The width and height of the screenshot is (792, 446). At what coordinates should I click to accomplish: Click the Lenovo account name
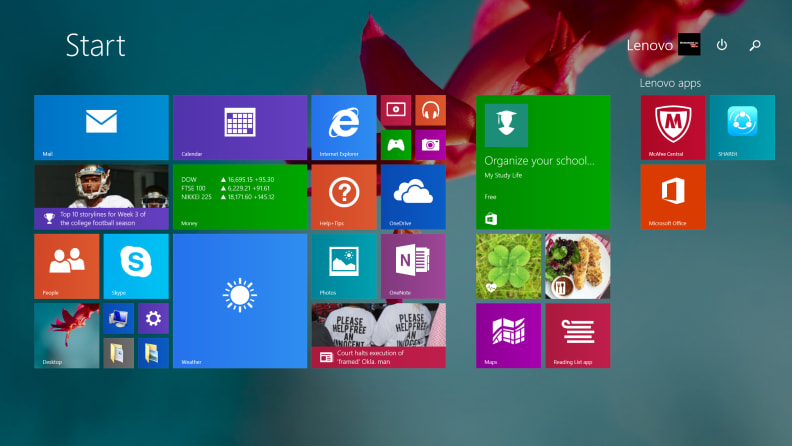pos(650,45)
